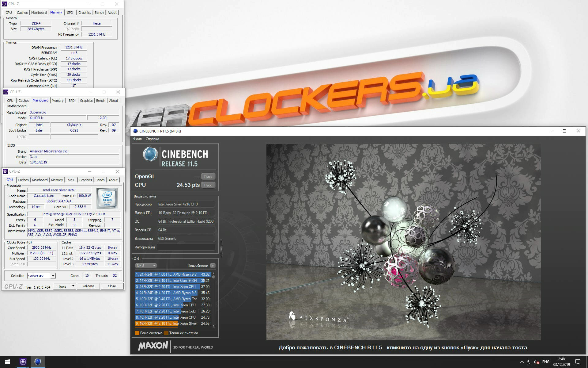
Task: Click the Core Speed value 2900.05 MHz
Action: [x=42, y=248]
